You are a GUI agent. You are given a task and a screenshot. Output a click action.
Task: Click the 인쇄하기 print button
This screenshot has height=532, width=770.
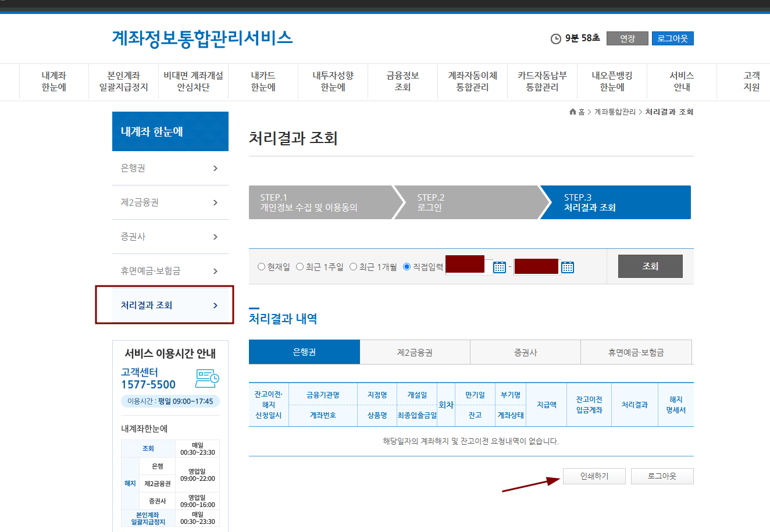pyautogui.click(x=594, y=476)
